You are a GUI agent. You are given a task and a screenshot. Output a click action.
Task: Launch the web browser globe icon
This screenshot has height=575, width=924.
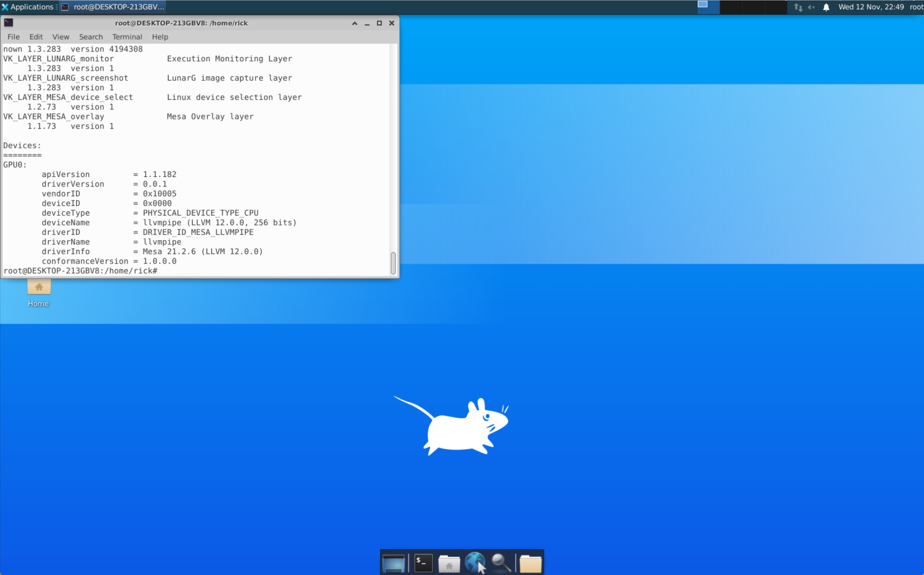pos(475,562)
